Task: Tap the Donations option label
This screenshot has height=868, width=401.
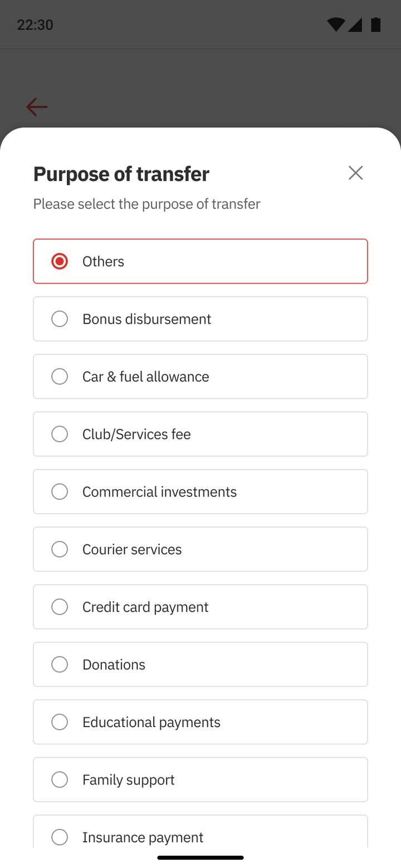Action: [x=114, y=664]
